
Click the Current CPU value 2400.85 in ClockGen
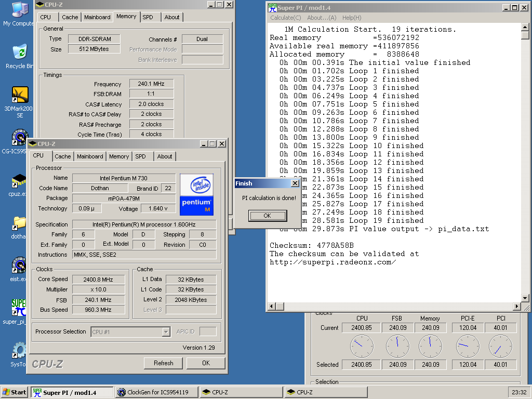pyautogui.click(x=362, y=328)
